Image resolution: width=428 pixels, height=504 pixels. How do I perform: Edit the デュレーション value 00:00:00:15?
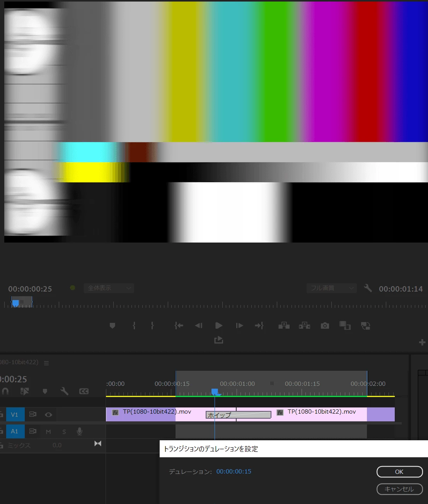pos(234,471)
